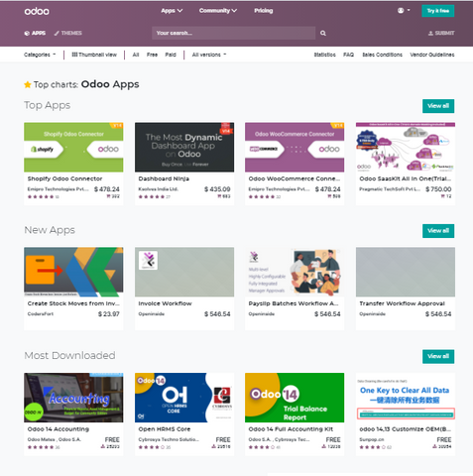Click Open HRMS Core downloads icon
Screen dimensions: 473x476
tap(213, 446)
